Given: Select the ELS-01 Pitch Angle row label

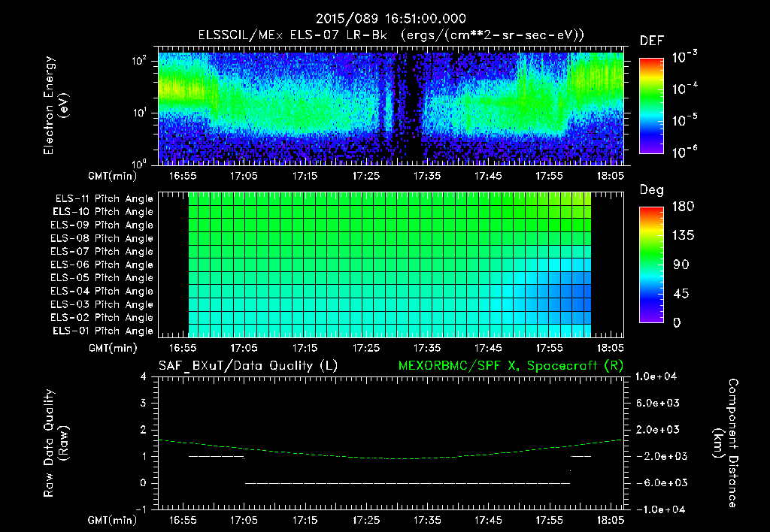Looking at the screenshot, I should coord(103,331).
